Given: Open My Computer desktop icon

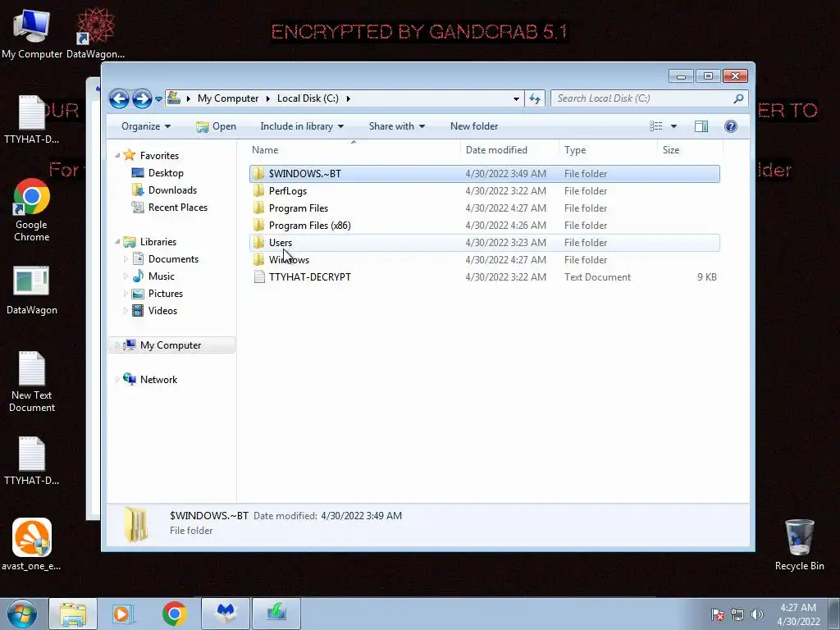Looking at the screenshot, I should pos(32,33).
